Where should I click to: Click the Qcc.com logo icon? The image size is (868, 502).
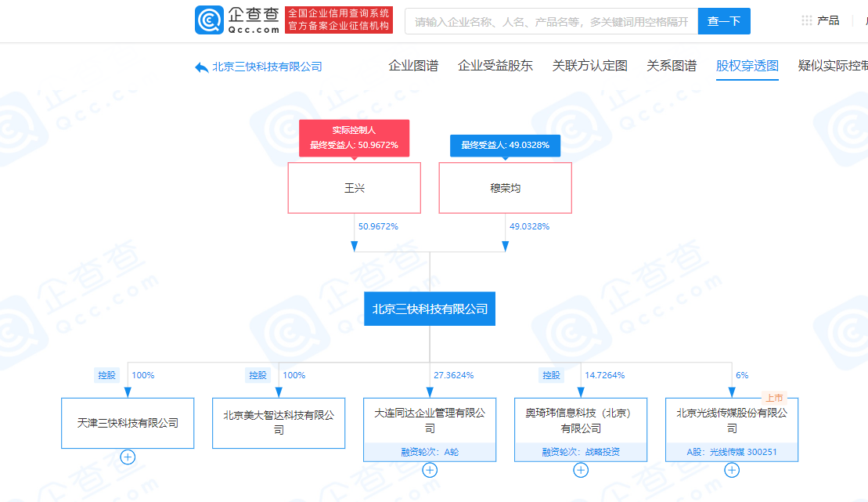[209, 21]
